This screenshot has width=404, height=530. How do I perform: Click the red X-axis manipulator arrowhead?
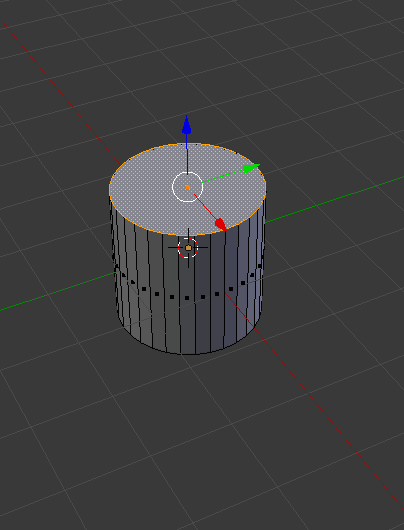(221, 224)
